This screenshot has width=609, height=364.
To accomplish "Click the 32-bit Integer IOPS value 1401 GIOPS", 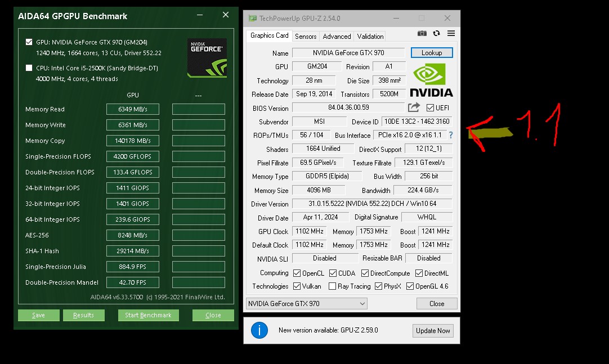I will coord(132,204).
